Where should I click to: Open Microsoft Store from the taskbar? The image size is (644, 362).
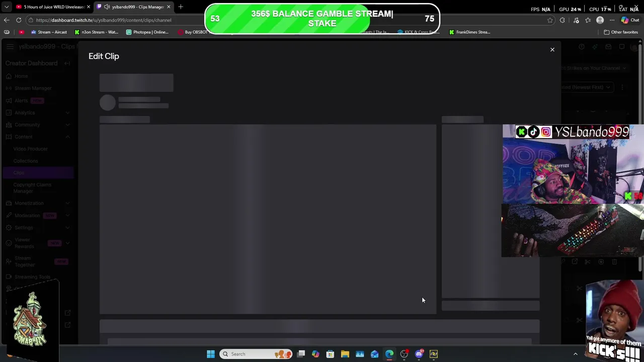[x=330, y=354]
